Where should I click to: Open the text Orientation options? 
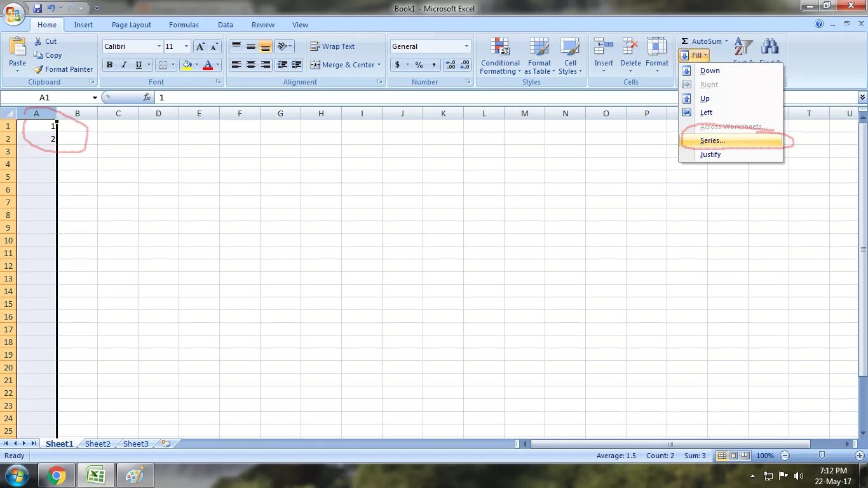click(285, 46)
